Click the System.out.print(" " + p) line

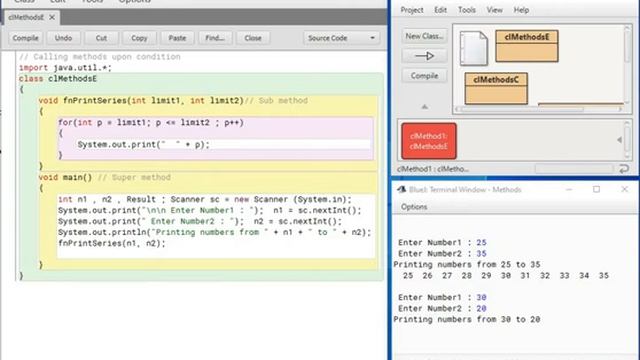(144, 145)
